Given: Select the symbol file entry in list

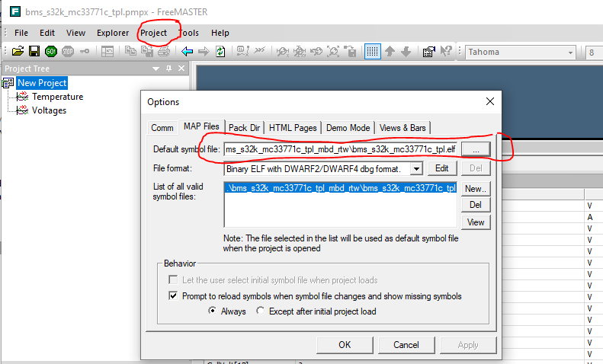Looking at the screenshot, I should (340, 188).
